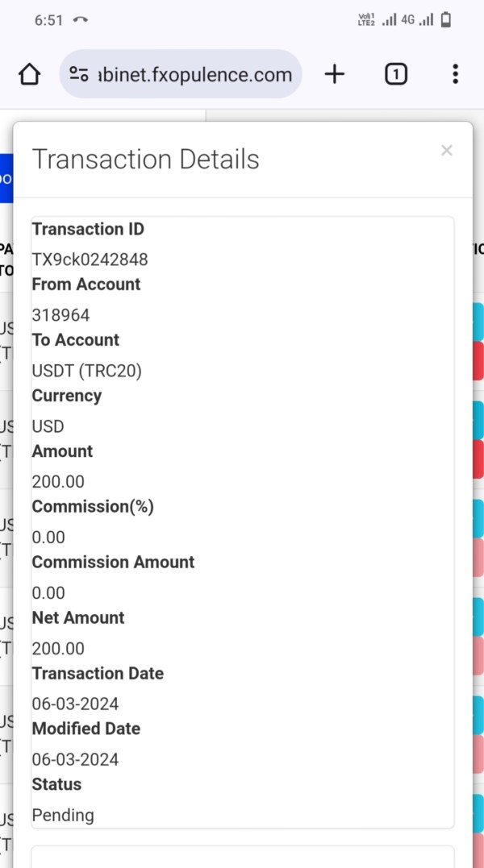The width and height of the screenshot is (484, 868).
Task: Tap the From Account number 318964
Action: pyautogui.click(x=60, y=315)
